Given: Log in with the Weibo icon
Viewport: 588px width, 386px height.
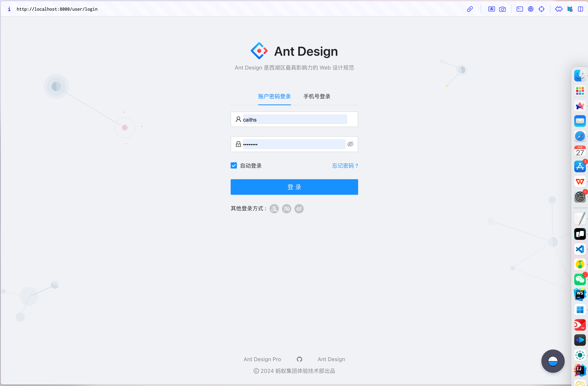Looking at the screenshot, I should point(299,209).
